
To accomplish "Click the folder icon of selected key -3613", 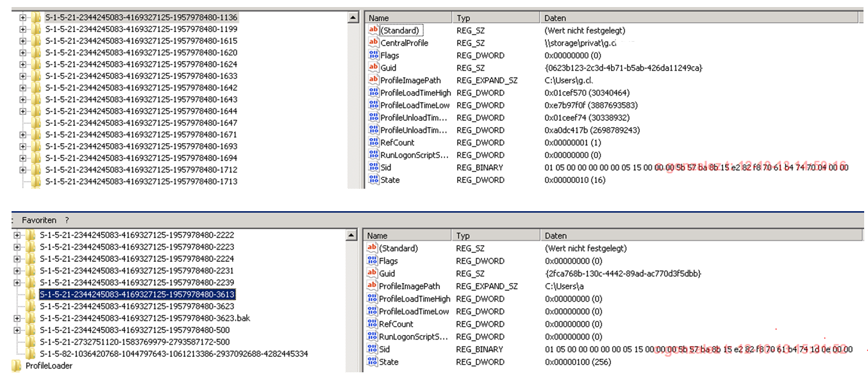I will (30, 295).
